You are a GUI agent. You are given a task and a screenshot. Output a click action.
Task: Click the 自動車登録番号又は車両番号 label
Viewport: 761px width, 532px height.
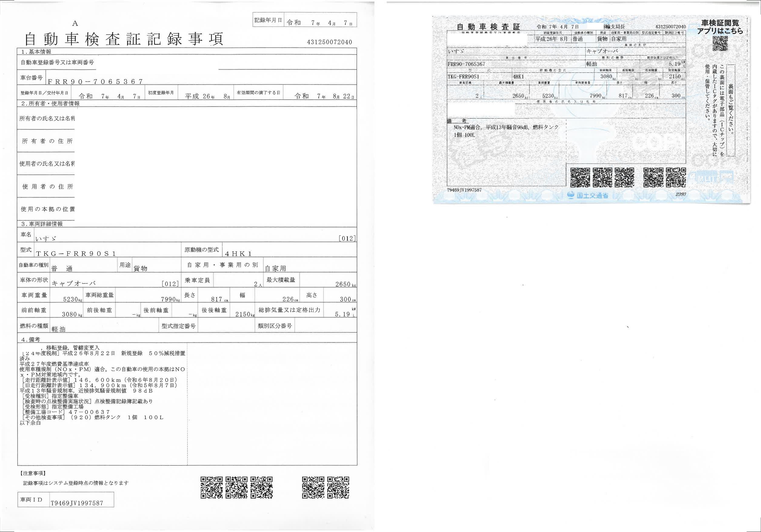[57, 62]
